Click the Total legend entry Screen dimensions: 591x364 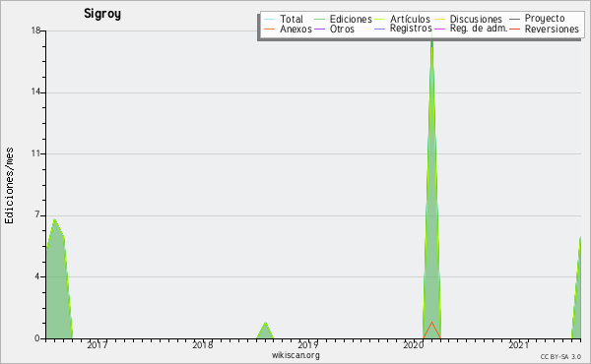pos(284,19)
